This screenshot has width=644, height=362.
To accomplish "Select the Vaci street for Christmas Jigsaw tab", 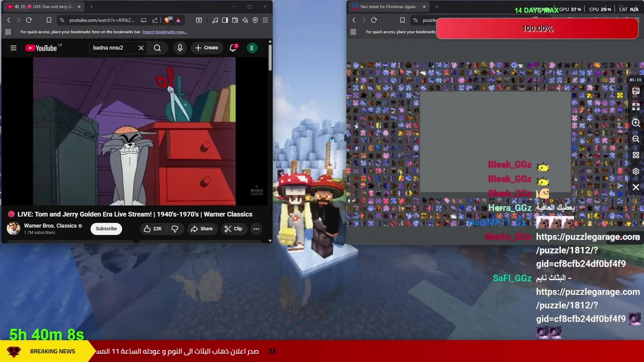I will tap(388, 7).
